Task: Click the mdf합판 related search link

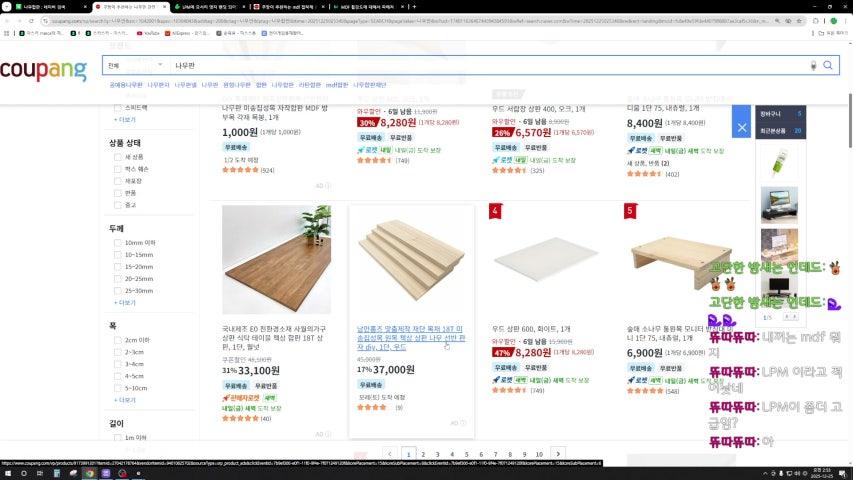Action: [337, 85]
